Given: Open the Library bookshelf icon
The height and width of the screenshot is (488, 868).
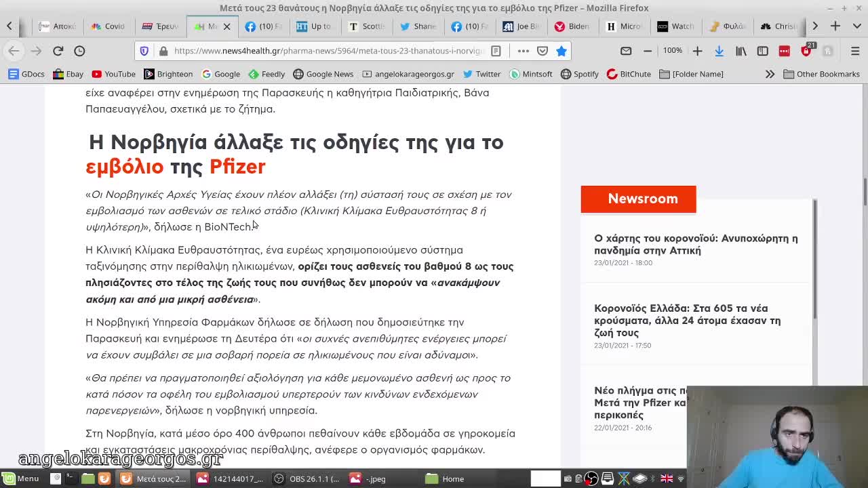Looking at the screenshot, I should point(741,51).
